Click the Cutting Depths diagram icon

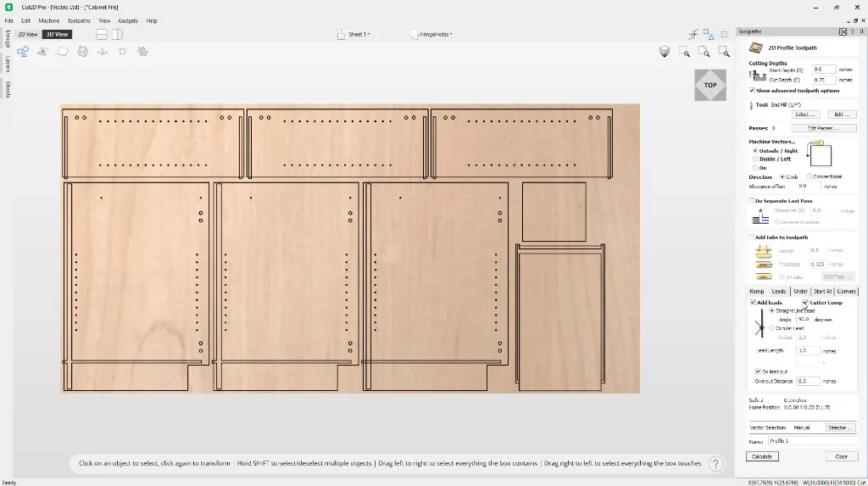coord(757,75)
